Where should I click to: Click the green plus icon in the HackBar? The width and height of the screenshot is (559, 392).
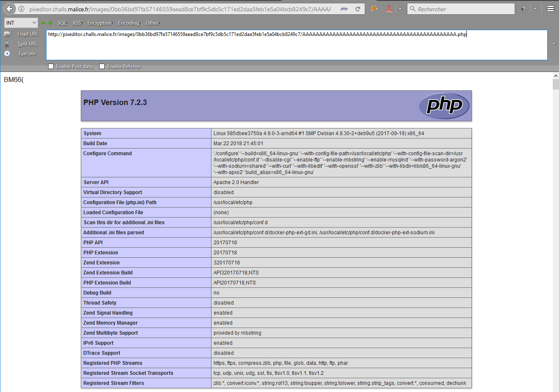(x=51, y=23)
